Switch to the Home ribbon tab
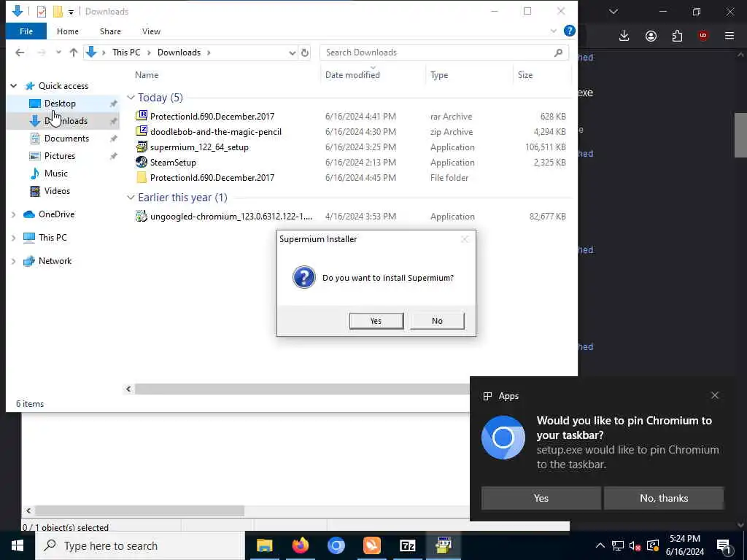The width and height of the screenshot is (747, 560). click(68, 31)
